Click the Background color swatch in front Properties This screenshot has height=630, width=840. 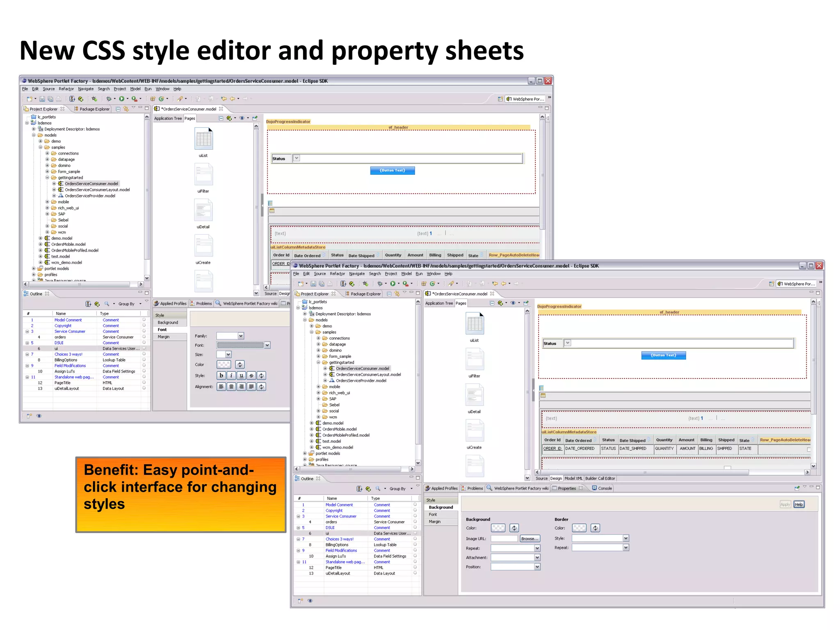[x=498, y=528]
